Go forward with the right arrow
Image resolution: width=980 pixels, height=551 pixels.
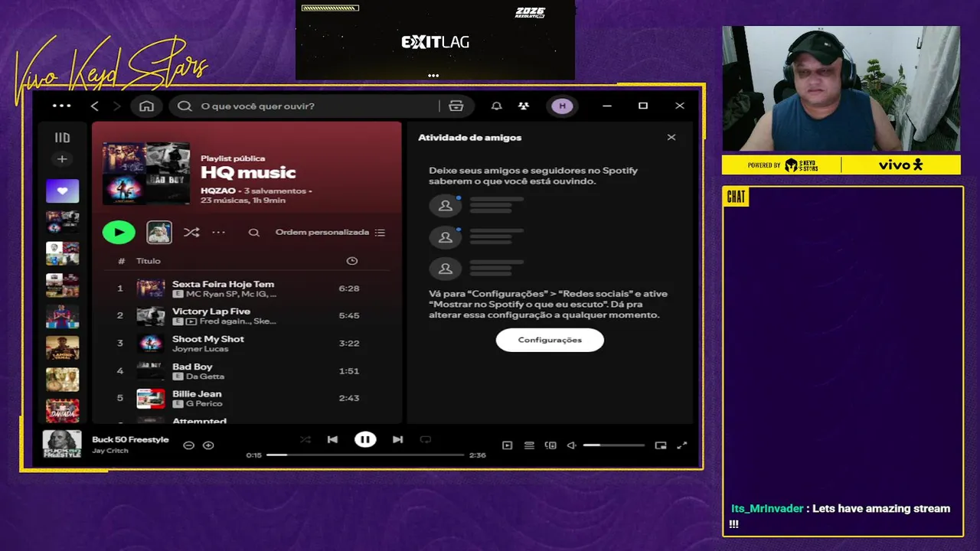[x=116, y=106]
